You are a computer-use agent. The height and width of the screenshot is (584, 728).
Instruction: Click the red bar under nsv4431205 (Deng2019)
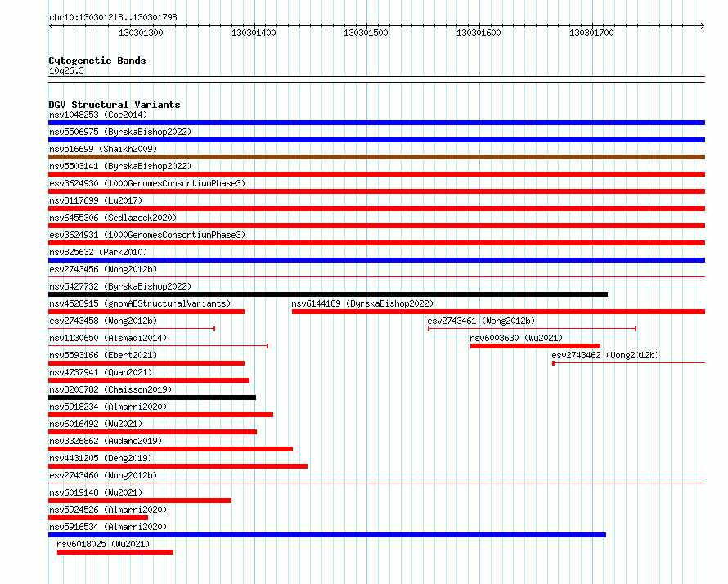click(x=178, y=466)
